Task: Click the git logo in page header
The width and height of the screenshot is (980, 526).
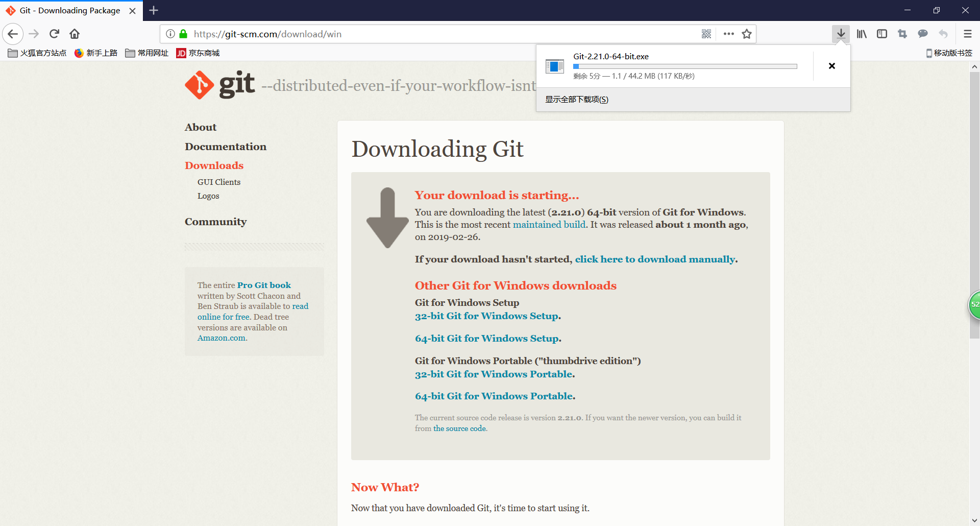Action: point(220,85)
